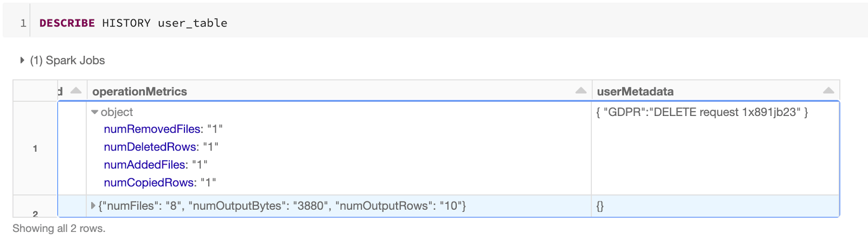Expand the (1) Spark Jobs disclosure triangle

[x=22, y=60]
